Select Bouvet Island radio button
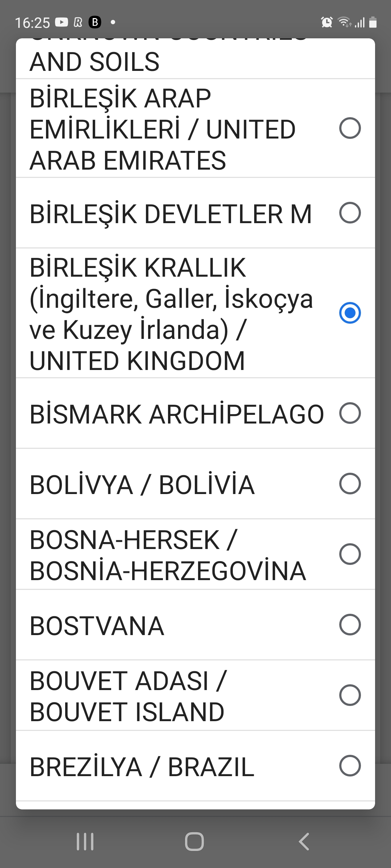The width and height of the screenshot is (391, 868). coord(350,695)
